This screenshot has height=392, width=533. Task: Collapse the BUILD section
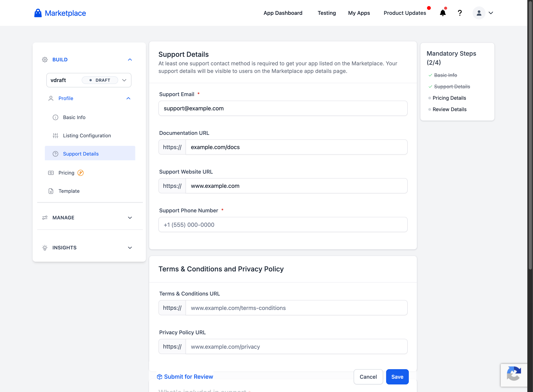coord(130,60)
